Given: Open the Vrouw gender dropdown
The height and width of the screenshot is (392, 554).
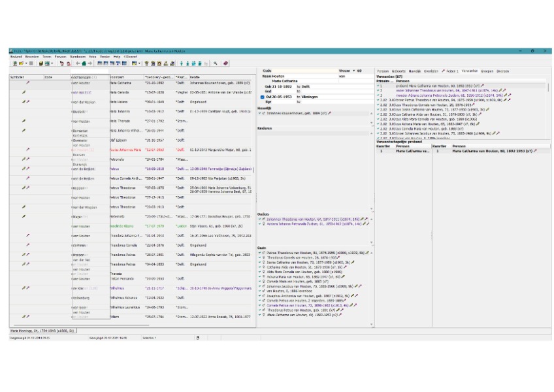Looking at the screenshot, I should (354, 71).
